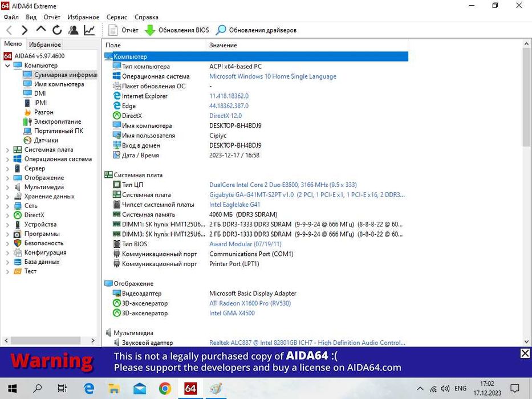Click Обновления BIOS toolbar button
Image resolution: width=532 pixels, height=399 pixels.
[x=177, y=30]
